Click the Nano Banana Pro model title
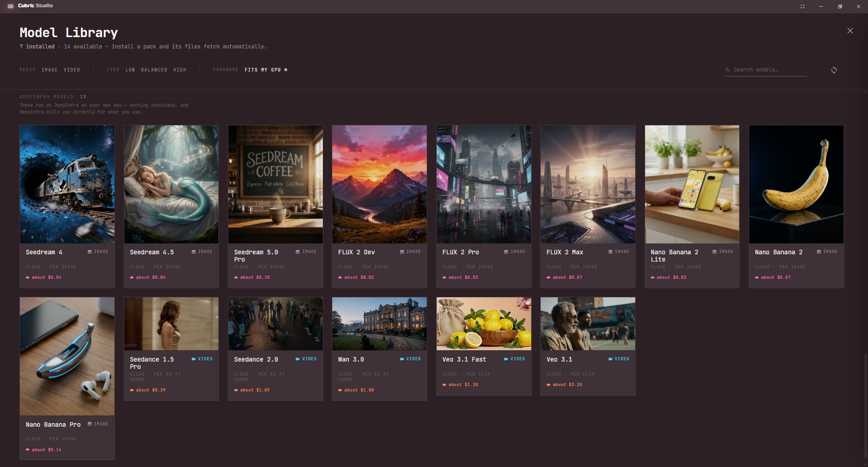 tap(53, 424)
